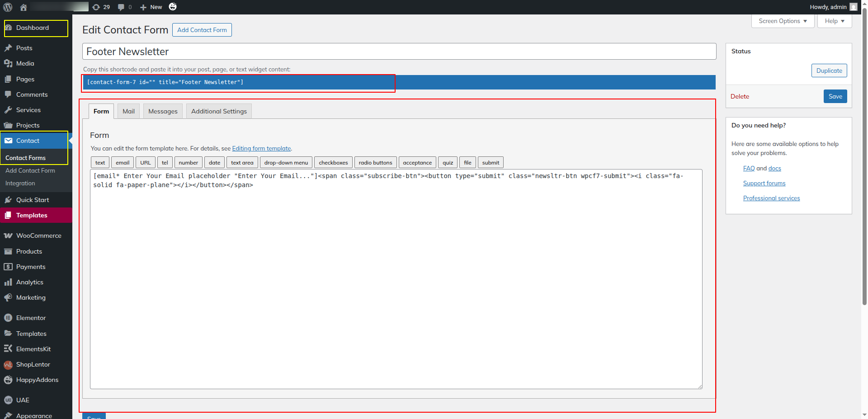Screen dimensions: 868x419
Task: Open the comments bubble icon in admin bar
Action: [x=121, y=7]
